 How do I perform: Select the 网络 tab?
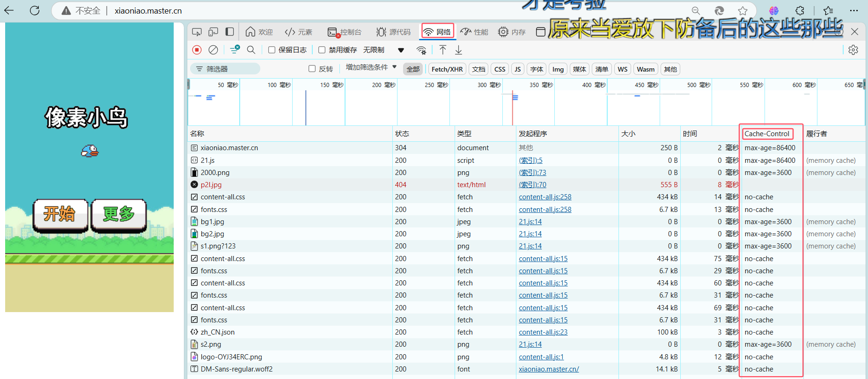pyautogui.click(x=438, y=32)
